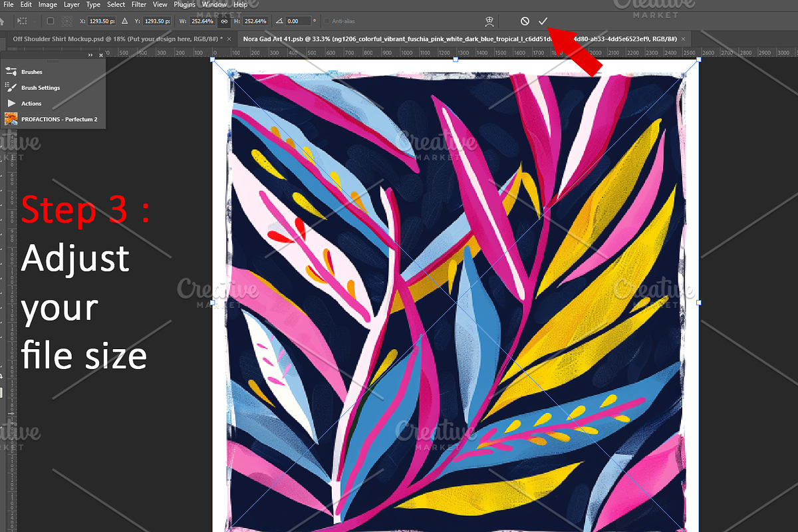Open the Image menu
Image resolution: width=798 pixels, height=532 pixels.
pos(48,5)
